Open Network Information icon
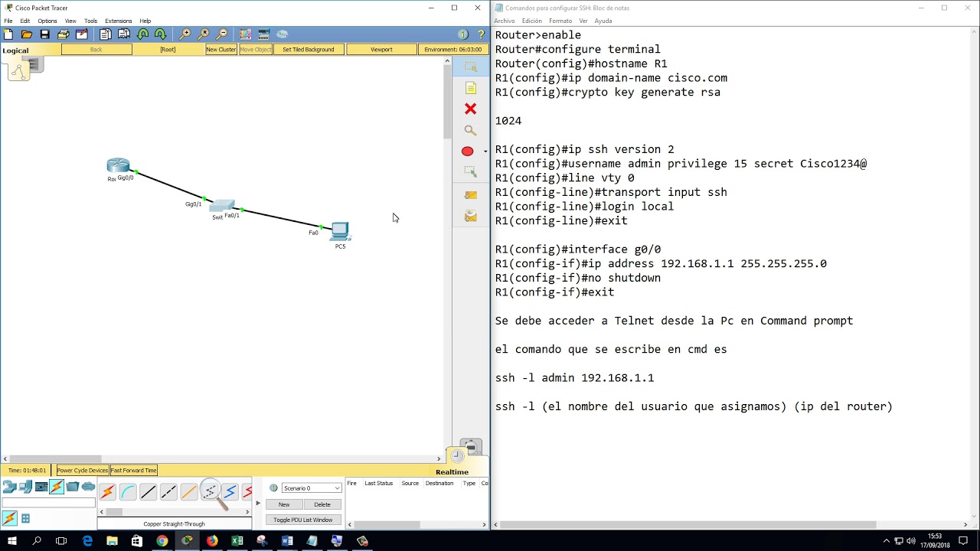The width and height of the screenshot is (980, 551). tap(462, 34)
